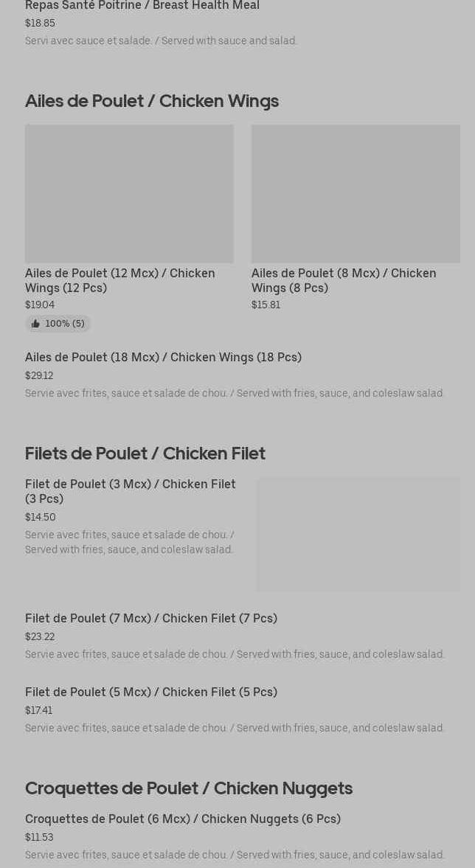Screen dimensions: 475x868
Task: Select the Ailes de Poulet (12 Mcx) title
Action: coord(120,280)
